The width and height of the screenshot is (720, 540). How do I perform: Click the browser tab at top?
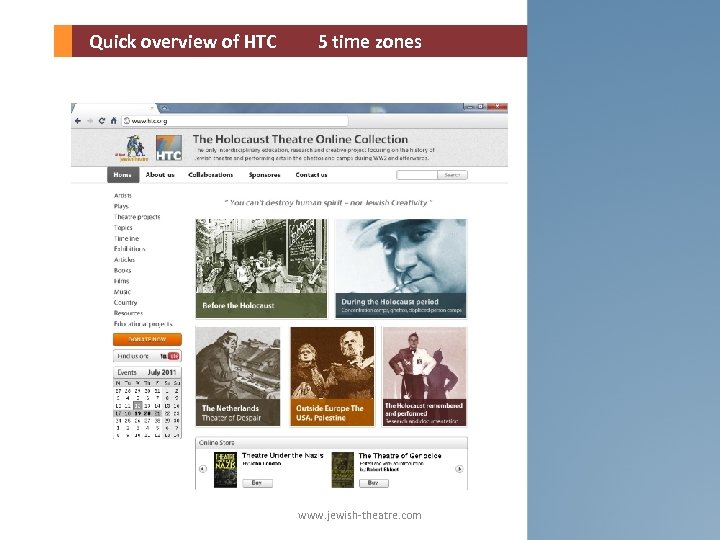[x=115, y=108]
